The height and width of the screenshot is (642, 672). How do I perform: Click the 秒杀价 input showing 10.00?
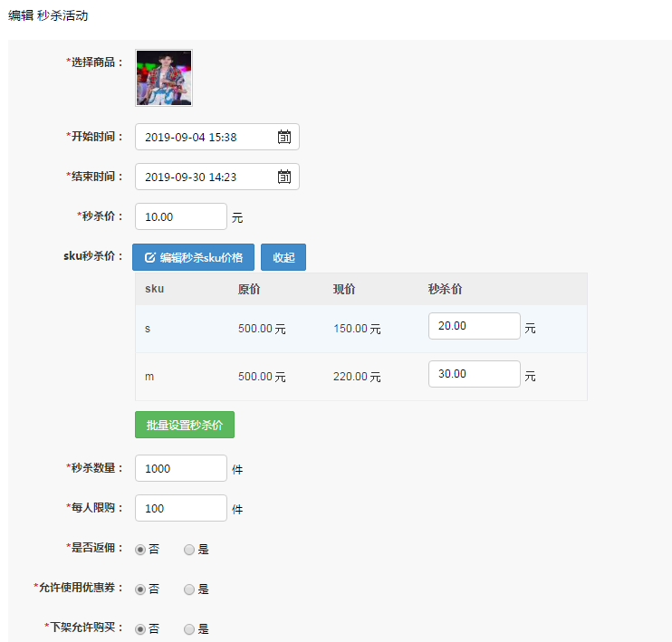point(181,216)
